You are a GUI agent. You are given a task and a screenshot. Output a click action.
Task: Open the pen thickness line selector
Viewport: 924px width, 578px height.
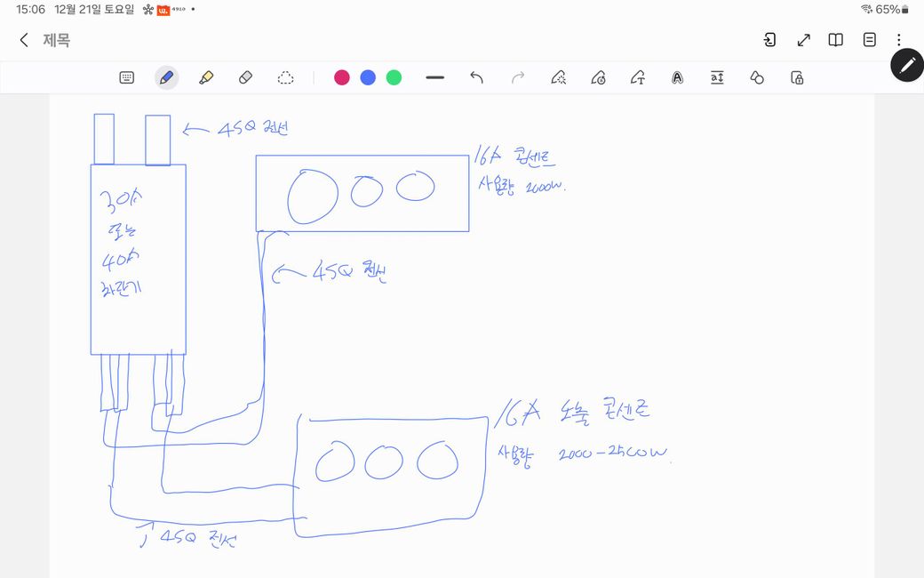click(x=434, y=77)
